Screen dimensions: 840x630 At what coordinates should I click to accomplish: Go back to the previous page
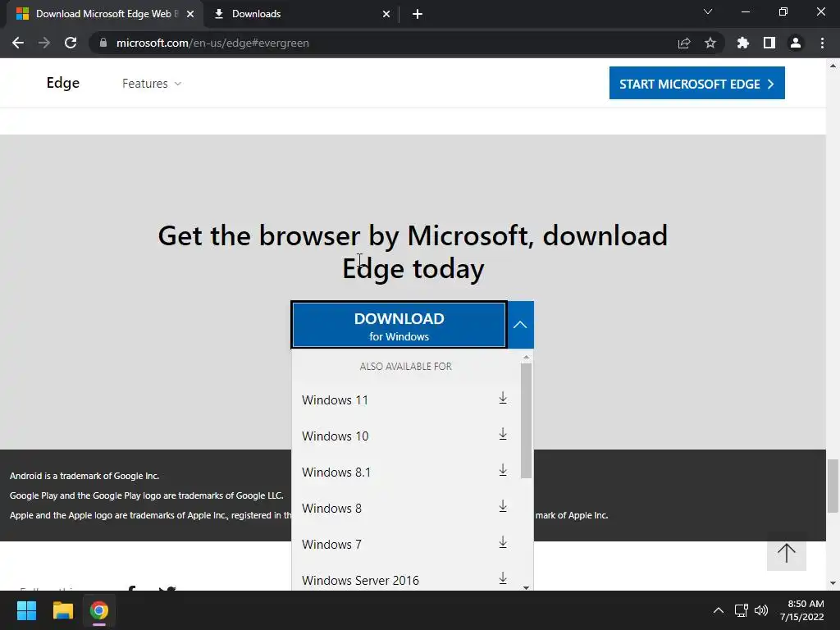coord(18,43)
